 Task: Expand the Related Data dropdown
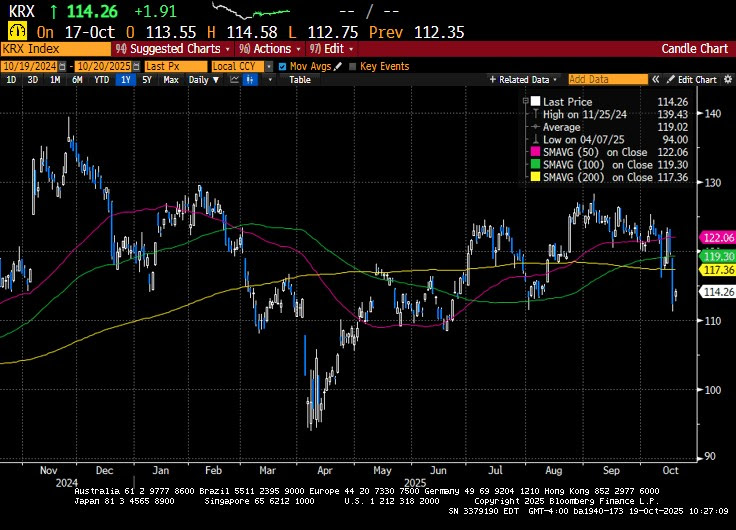524,79
